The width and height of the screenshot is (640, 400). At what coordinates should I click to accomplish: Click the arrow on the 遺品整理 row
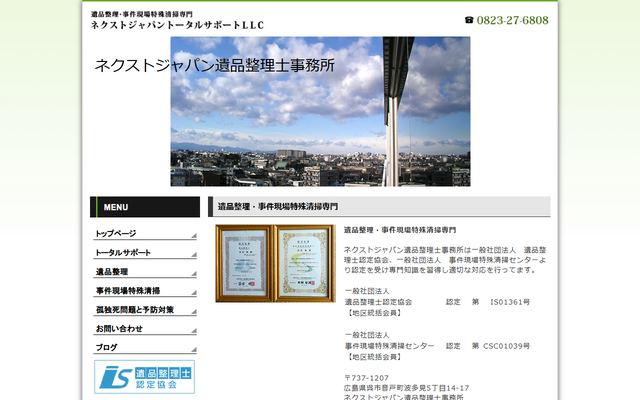point(194,274)
